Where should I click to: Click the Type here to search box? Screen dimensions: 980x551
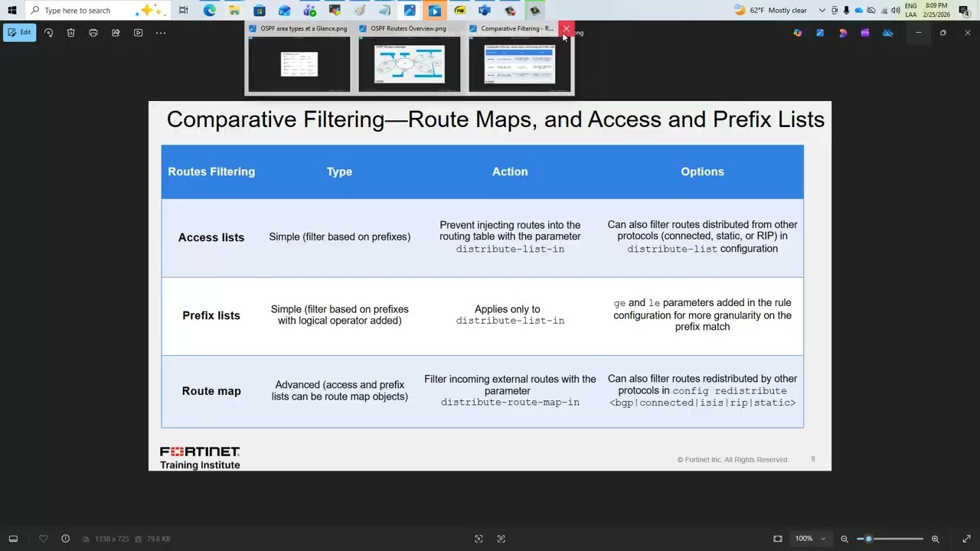98,10
